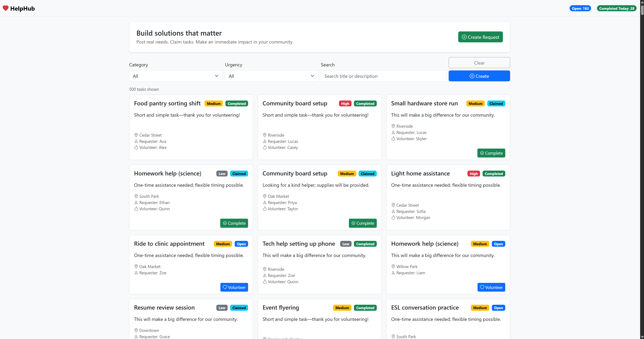
Task: Complete the Community board setup claimed task
Action: [x=362, y=223]
